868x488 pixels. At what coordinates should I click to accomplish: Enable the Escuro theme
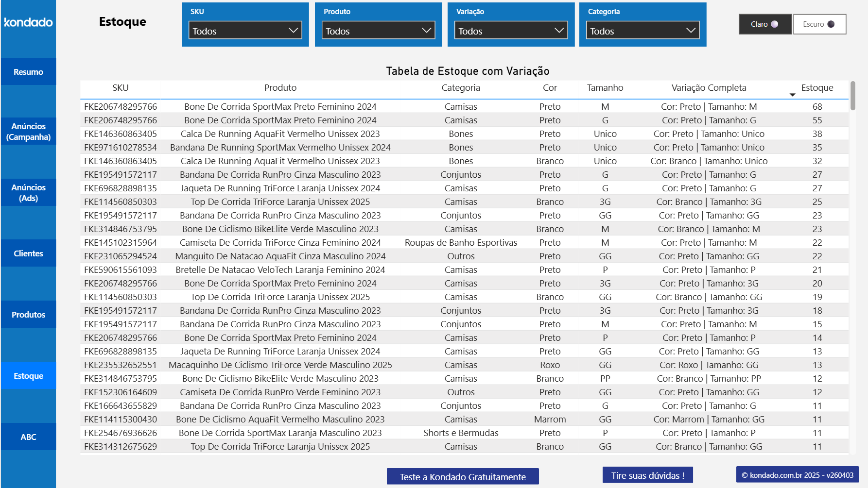click(x=819, y=24)
